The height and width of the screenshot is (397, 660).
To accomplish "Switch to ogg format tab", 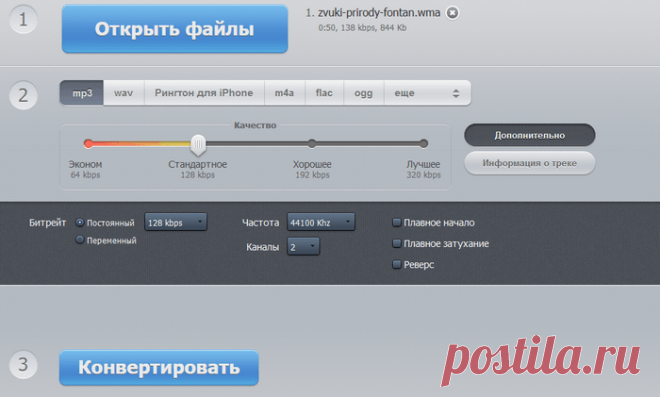I will (364, 93).
